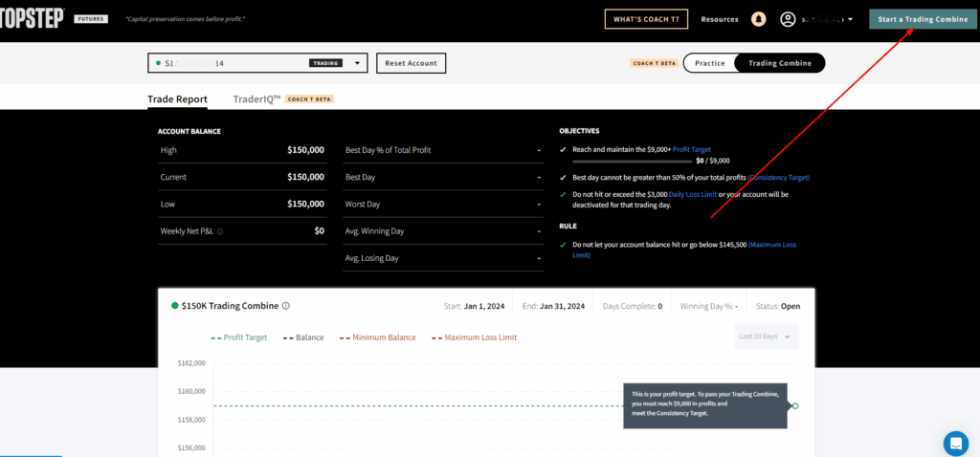Click the Avg. Losing Day label
Image resolution: width=980 pixels, height=457 pixels.
[372, 258]
